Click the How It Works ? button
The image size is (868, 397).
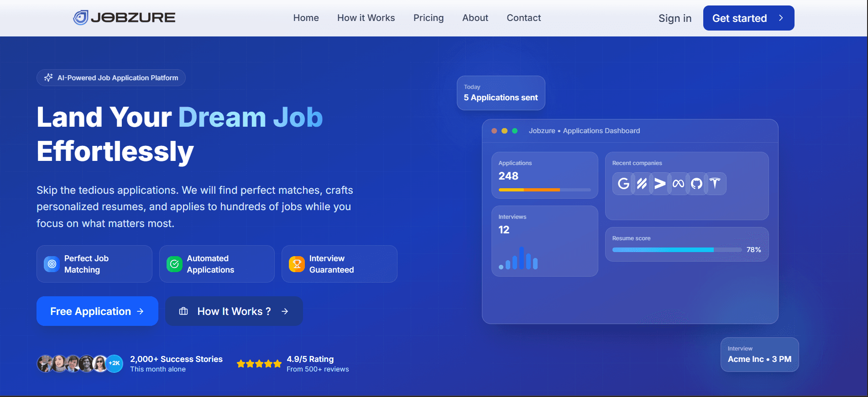coord(234,311)
